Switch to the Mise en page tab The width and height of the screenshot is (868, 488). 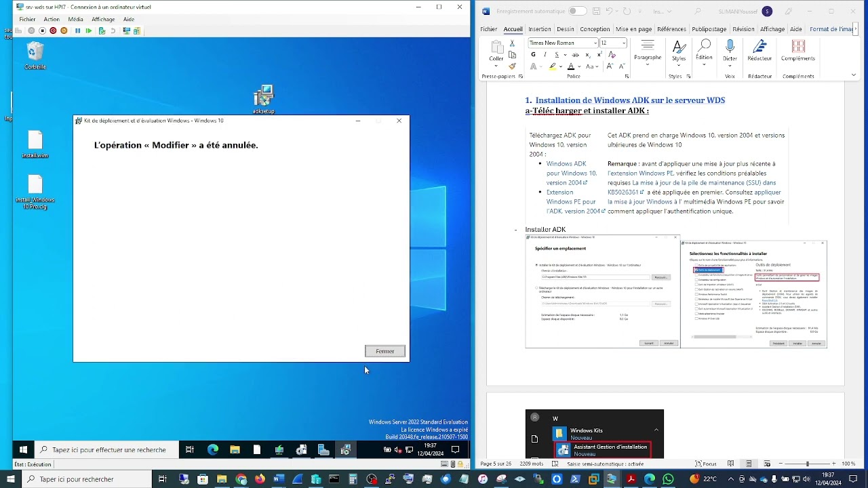coord(634,29)
